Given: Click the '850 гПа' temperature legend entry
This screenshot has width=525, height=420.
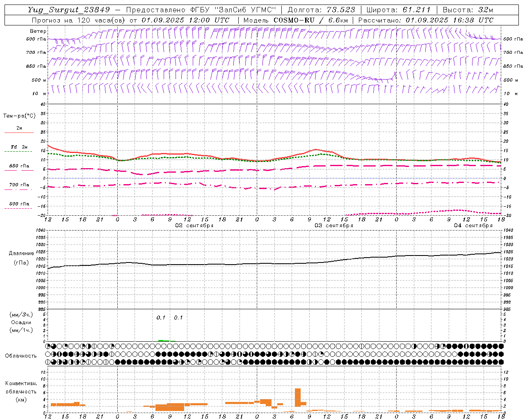Looking at the screenshot, I should click(x=19, y=166).
